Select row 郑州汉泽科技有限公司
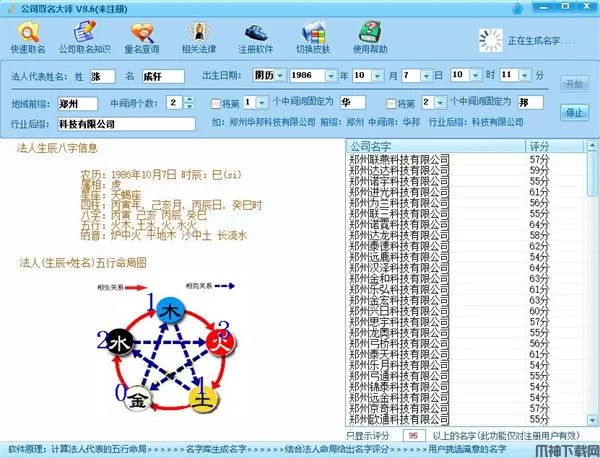This screenshot has height=458, width=600. click(466, 267)
